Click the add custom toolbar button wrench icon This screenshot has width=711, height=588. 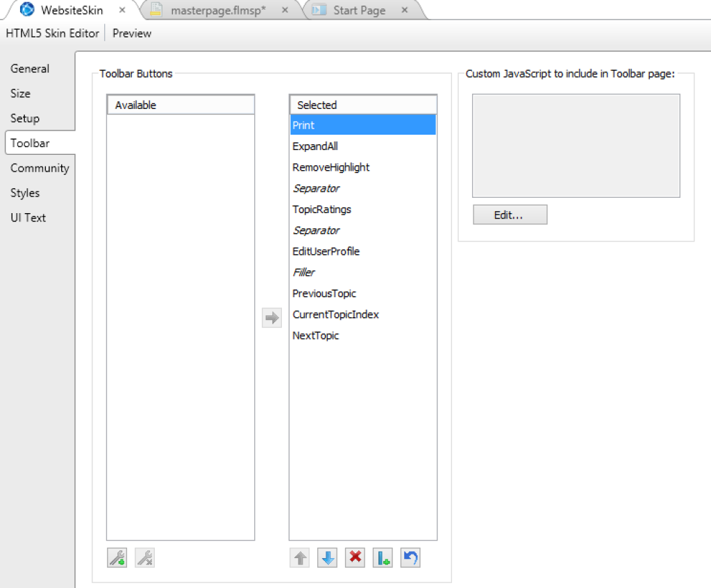click(117, 557)
